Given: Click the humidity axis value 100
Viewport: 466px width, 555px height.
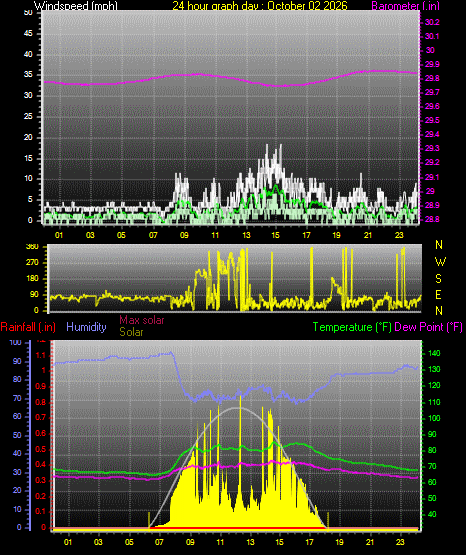Looking at the screenshot, I should [x=16, y=342].
